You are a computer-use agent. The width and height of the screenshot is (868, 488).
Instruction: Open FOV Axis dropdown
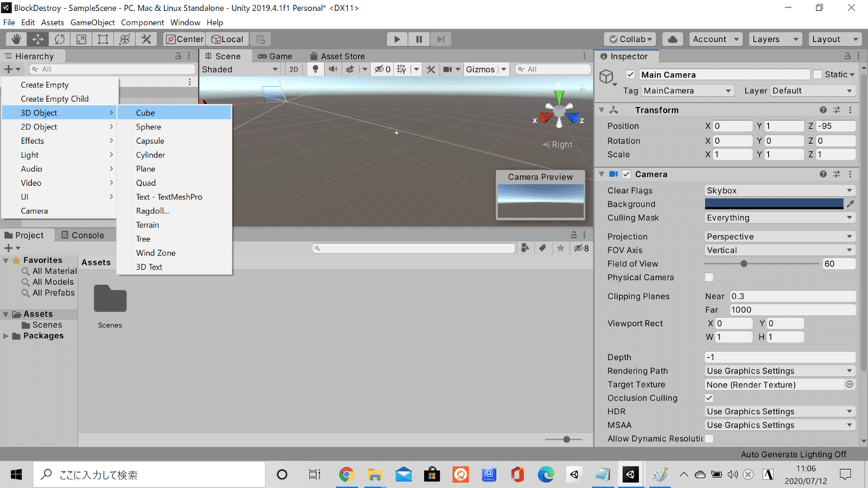(x=780, y=250)
